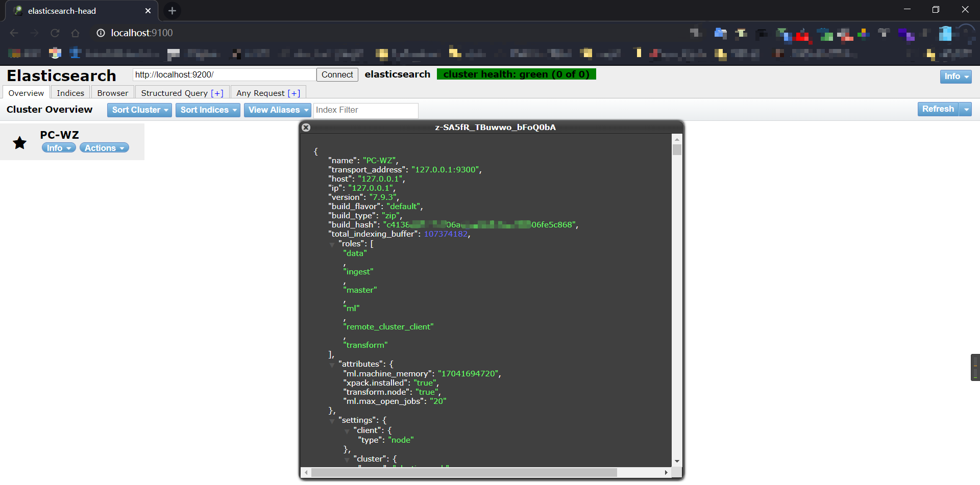Go back in browser history
Viewport: 980px width, 485px height.
[x=14, y=33]
